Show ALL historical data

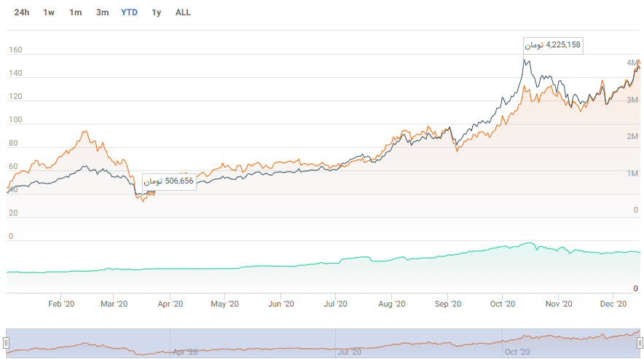point(183,12)
